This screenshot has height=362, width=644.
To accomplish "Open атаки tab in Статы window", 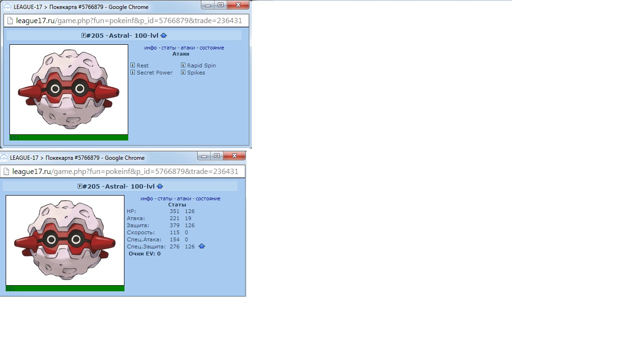I will click(x=184, y=198).
